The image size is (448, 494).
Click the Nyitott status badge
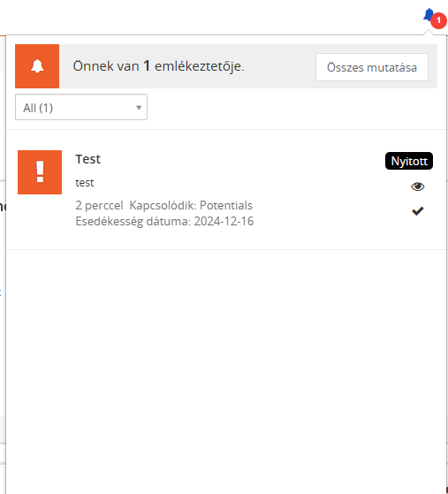(409, 161)
